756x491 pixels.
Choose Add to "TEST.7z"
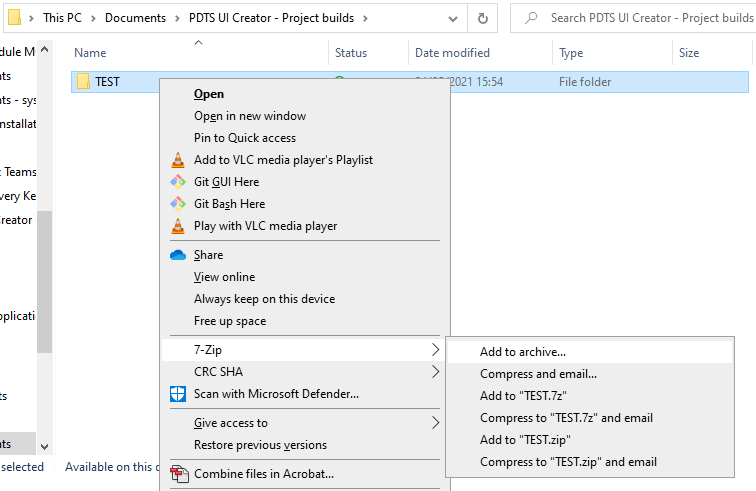click(523, 396)
